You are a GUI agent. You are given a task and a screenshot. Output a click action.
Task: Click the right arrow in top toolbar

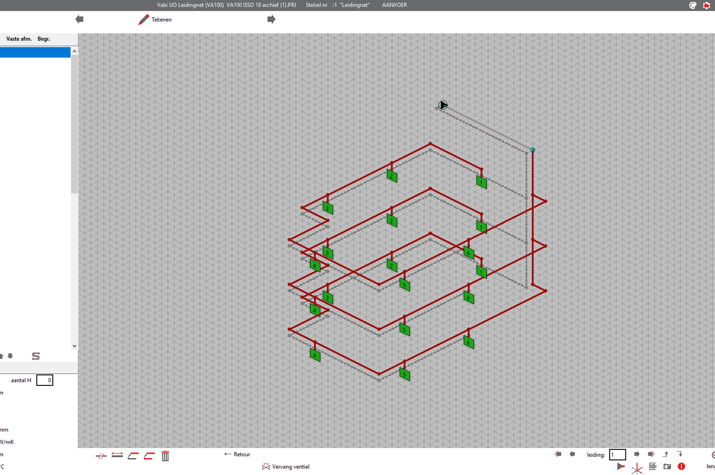tap(271, 19)
